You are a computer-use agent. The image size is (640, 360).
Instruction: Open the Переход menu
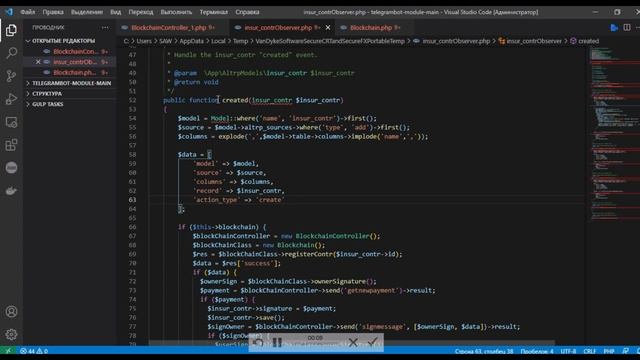(141, 12)
